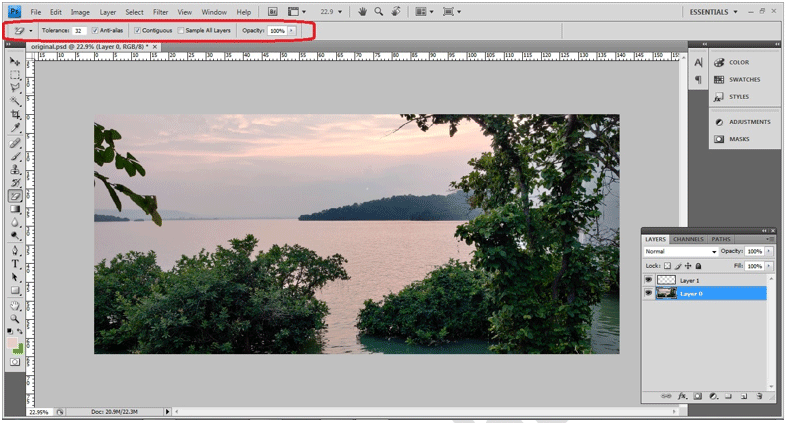Open the Fill slider arrow
786x423 pixels.
[x=769, y=266]
